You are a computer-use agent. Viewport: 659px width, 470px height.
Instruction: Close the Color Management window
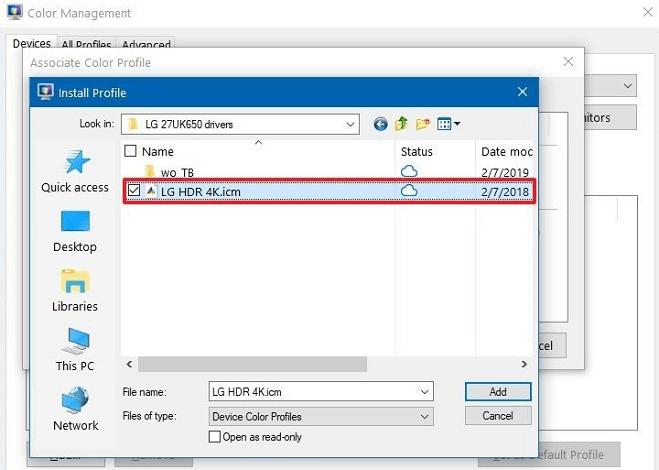pyautogui.click(x=648, y=12)
